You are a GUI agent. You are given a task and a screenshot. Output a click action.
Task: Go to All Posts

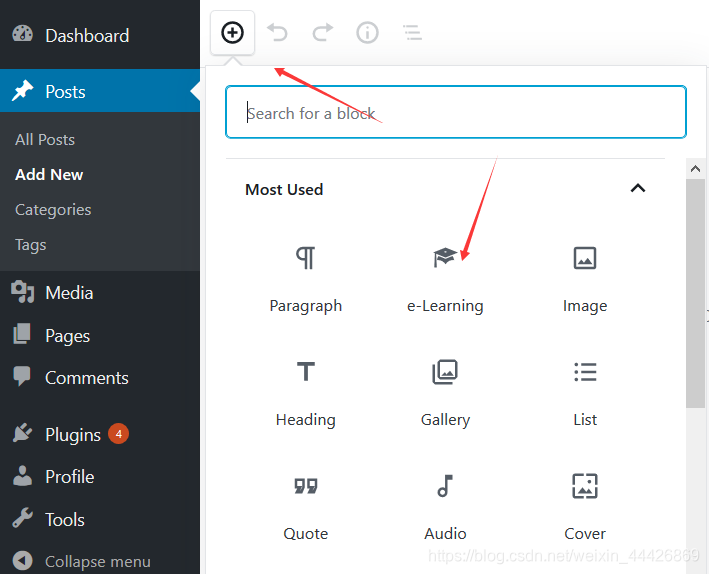click(45, 139)
